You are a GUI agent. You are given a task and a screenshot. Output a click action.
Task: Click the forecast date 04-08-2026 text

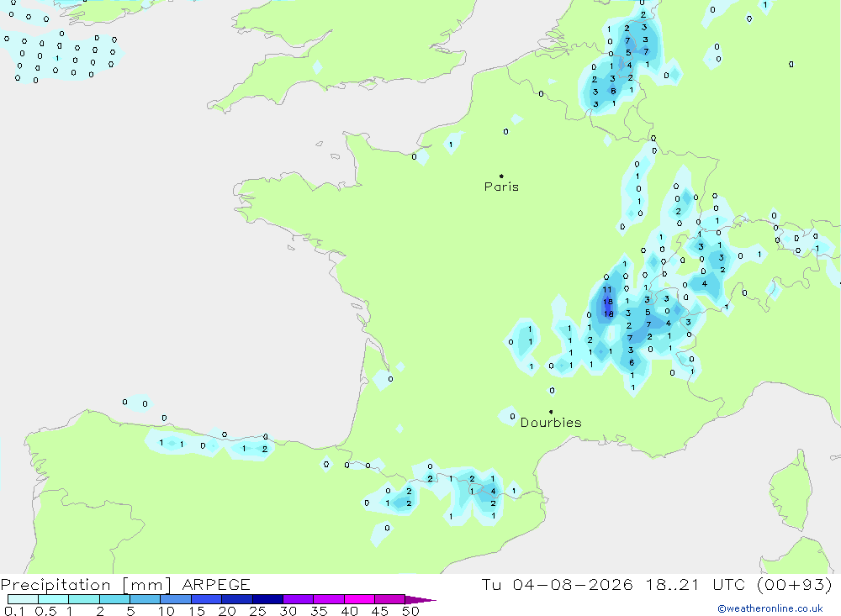[x=572, y=584]
